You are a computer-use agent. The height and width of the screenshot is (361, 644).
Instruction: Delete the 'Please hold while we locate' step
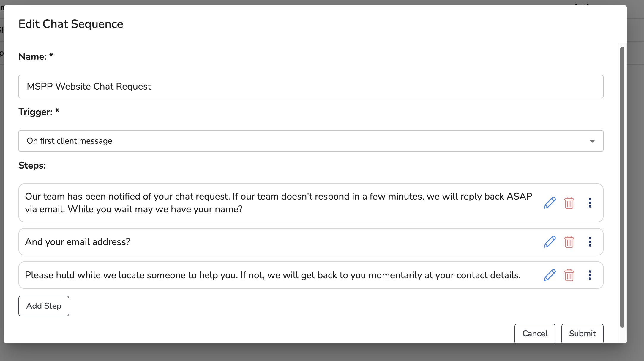pos(569,275)
